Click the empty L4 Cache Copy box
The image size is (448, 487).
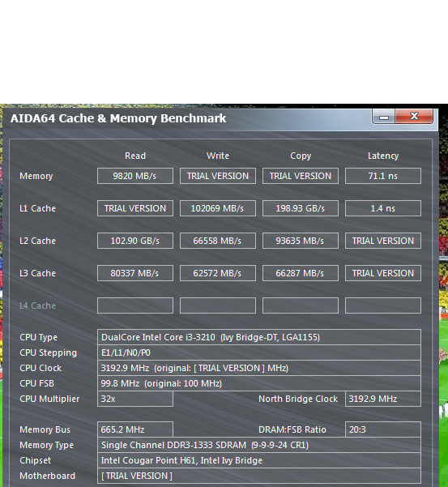point(301,305)
